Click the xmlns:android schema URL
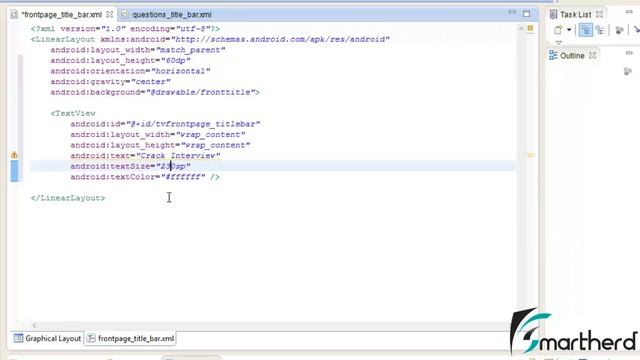The image size is (640, 360). [280, 39]
